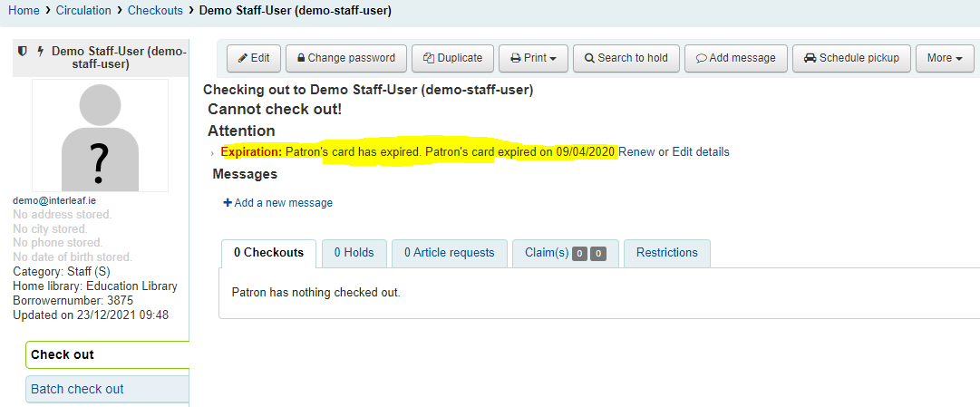Click the printer icon on Print button

pyautogui.click(x=516, y=58)
